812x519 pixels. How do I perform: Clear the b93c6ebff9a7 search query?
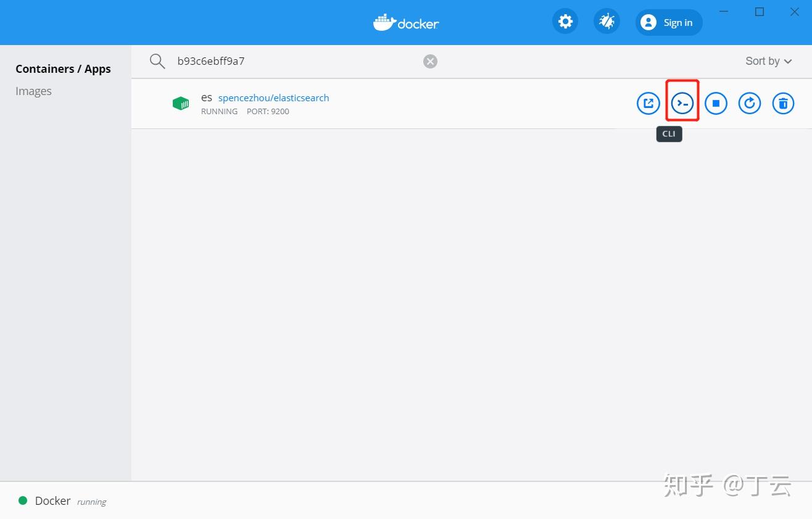[x=429, y=60]
